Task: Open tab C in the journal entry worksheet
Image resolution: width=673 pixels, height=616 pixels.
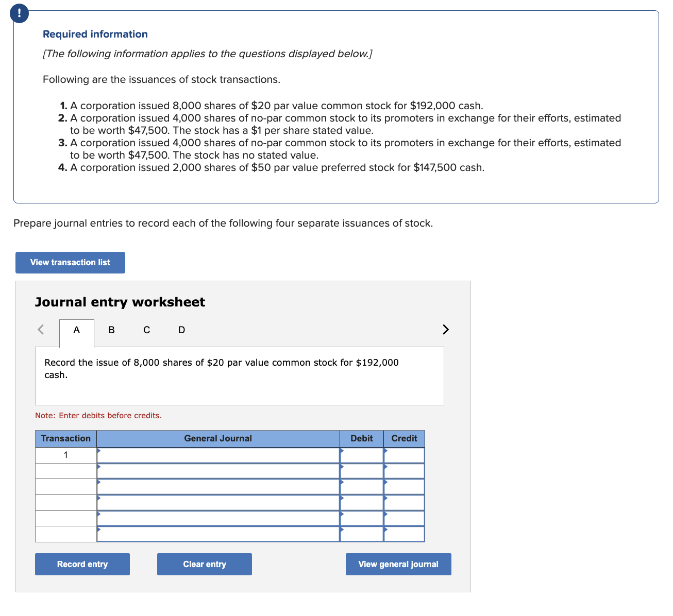Action: click(x=146, y=330)
